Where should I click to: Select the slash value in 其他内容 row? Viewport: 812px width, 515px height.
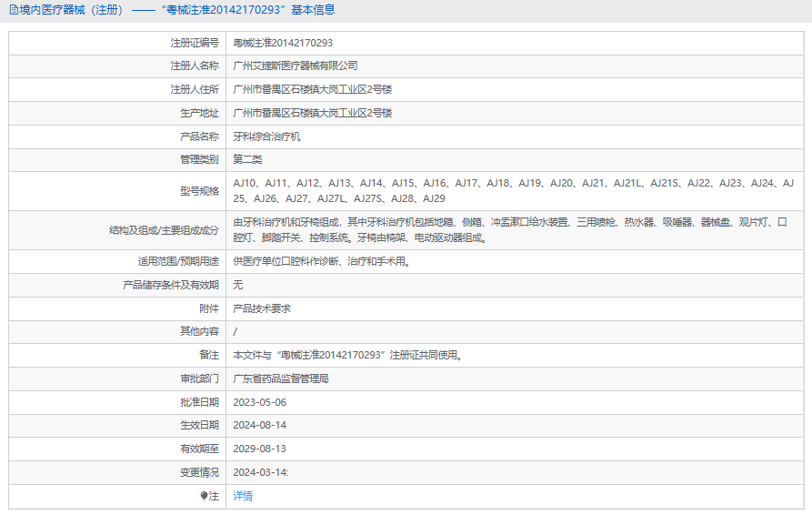coord(236,331)
